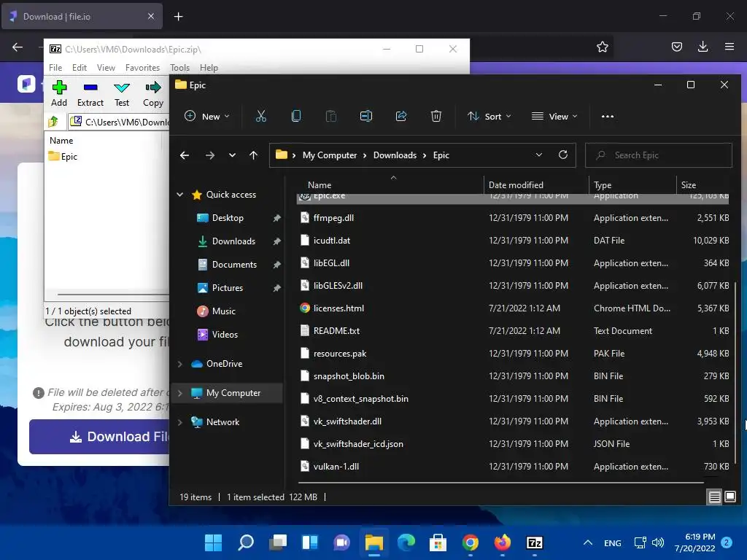Open the Tools menu in 7-Zip

pyautogui.click(x=179, y=68)
